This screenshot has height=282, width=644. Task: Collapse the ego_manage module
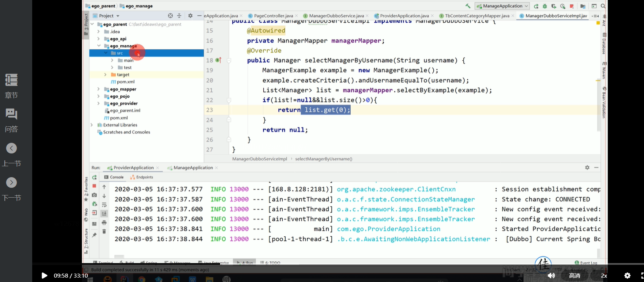click(x=99, y=46)
